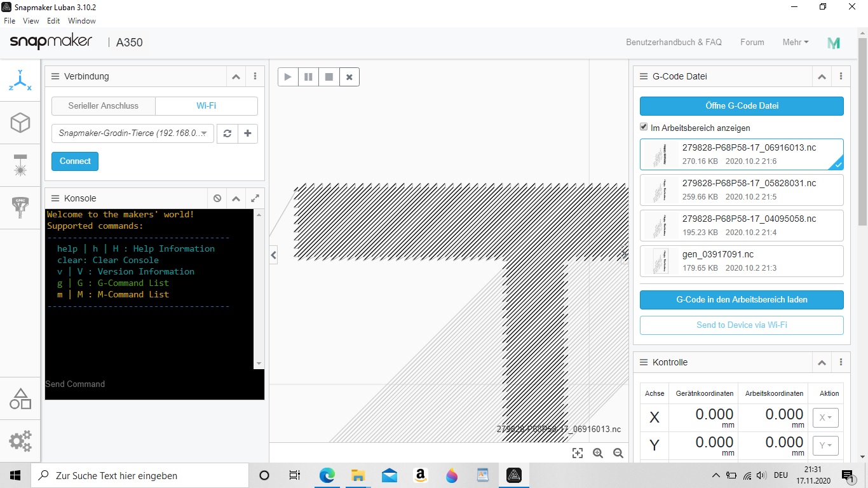
Task: Open the 'Mehr' dropdown
Action: [795, 42]
